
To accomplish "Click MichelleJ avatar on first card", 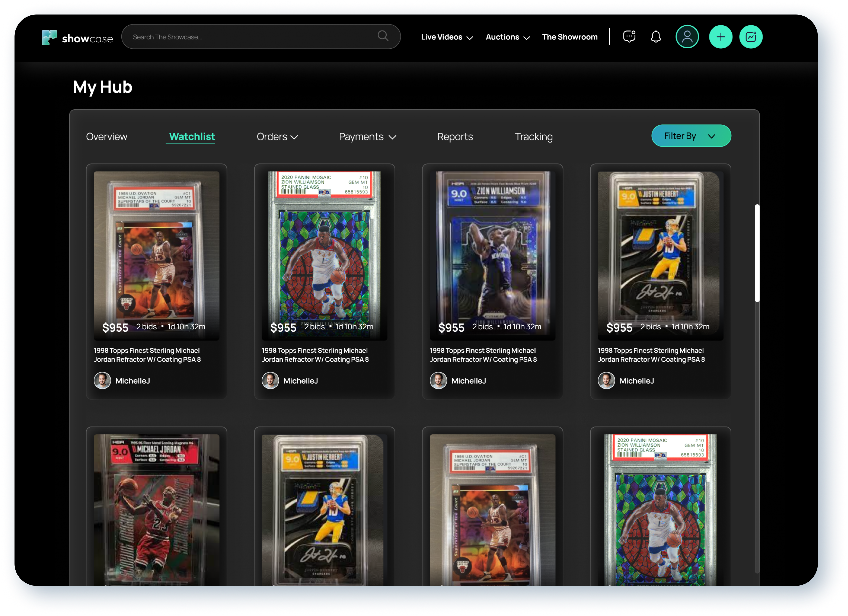I will click(102, 380).
